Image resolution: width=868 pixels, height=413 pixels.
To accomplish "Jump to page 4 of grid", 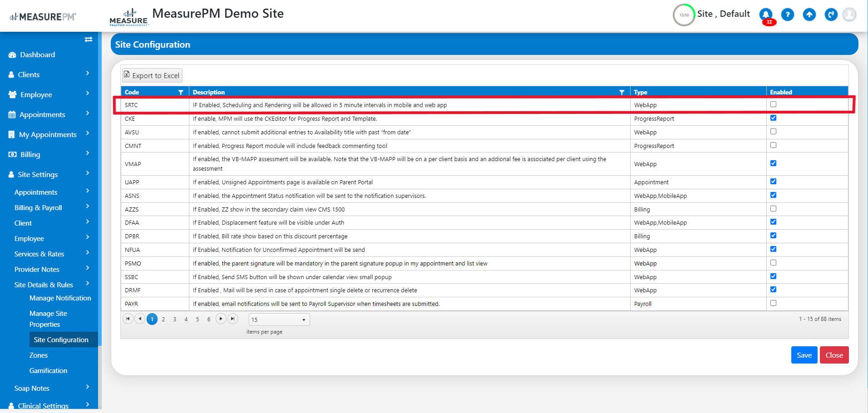I will [x=186, y=320].
